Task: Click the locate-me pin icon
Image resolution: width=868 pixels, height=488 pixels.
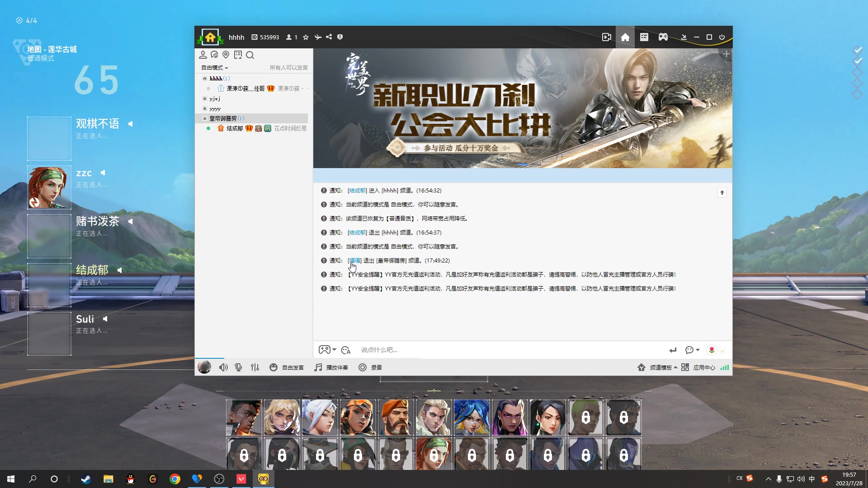Action: 226,55
